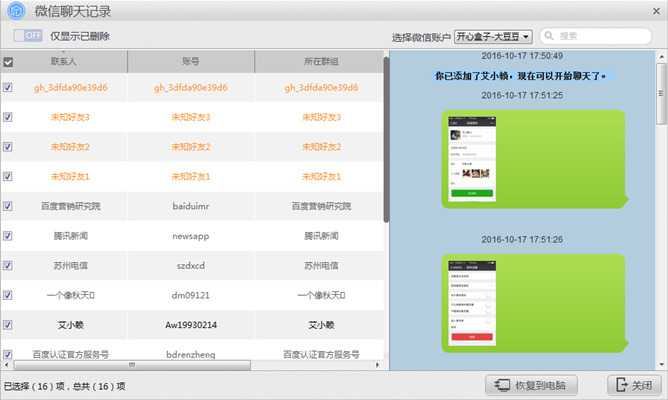Viewport: 668px width, 400px height.
Task: Close the WeChat chat records window
Action: pyautogui.click(x=656, y=11)
